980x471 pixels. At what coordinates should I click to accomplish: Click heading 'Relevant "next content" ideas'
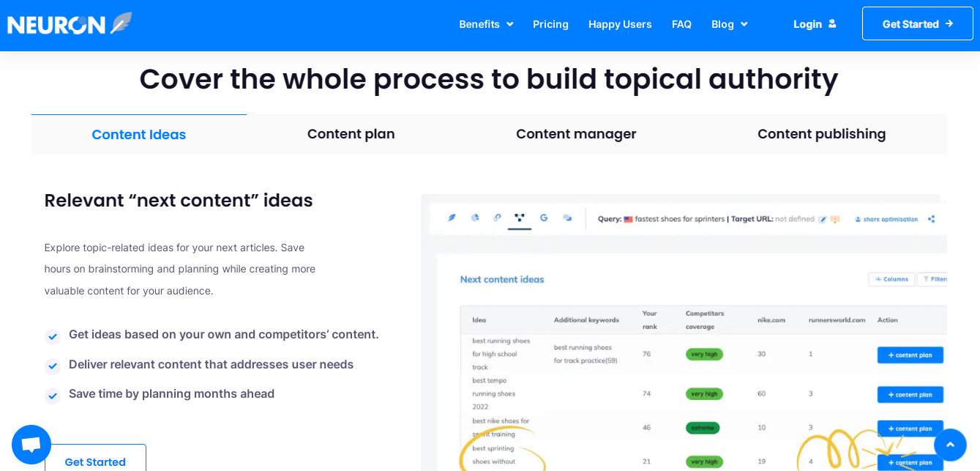click(x=179, y=201)
